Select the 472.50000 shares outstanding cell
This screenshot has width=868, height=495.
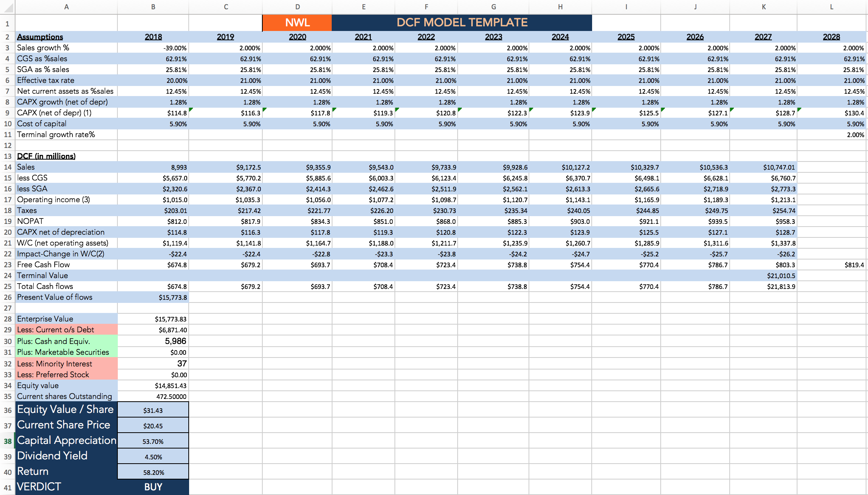point(153,397)
